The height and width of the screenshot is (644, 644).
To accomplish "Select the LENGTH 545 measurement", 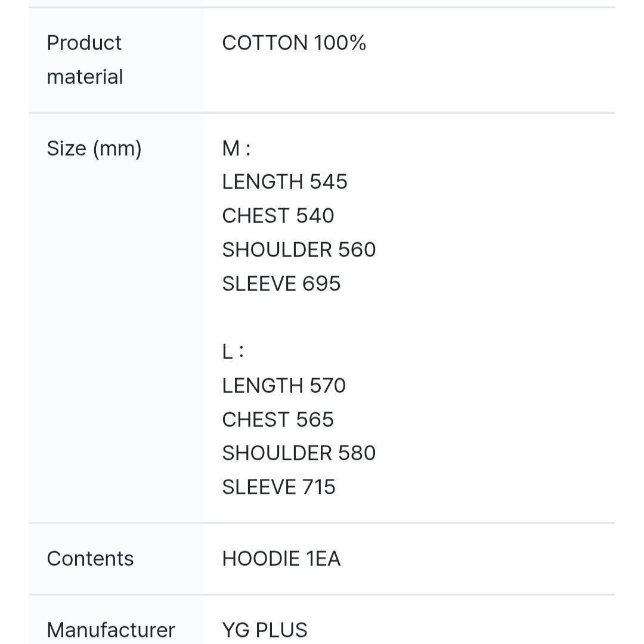I will click(x=284, y=182).
